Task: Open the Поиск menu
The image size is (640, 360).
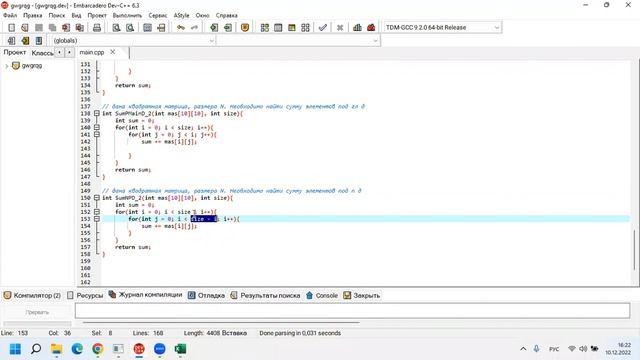Action: 57,15
